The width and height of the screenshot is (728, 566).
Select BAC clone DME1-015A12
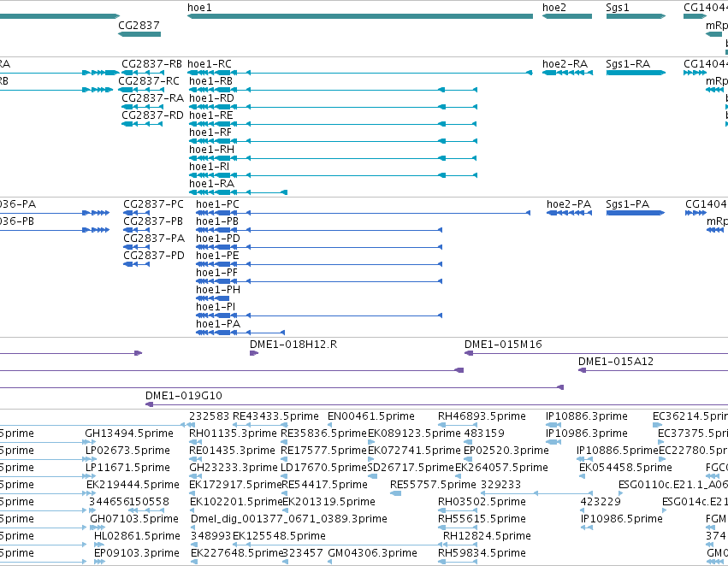(616, 362)
